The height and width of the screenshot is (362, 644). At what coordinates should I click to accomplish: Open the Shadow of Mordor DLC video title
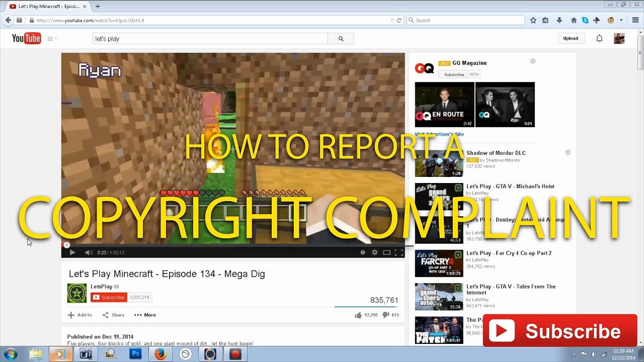tap(496, 153)
